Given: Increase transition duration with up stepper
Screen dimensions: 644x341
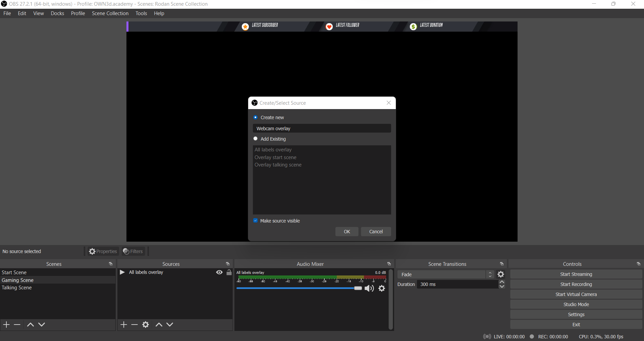Looking at the screenshot, I should click(502, 282).
